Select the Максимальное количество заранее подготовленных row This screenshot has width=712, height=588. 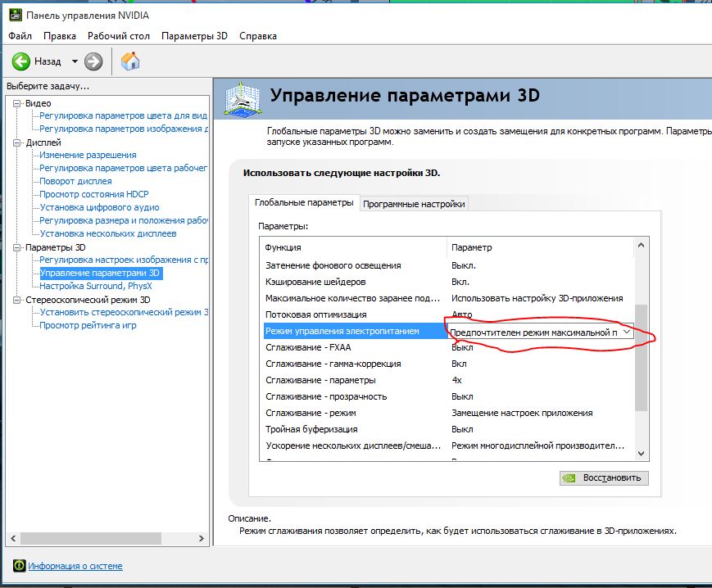point(447,298)
